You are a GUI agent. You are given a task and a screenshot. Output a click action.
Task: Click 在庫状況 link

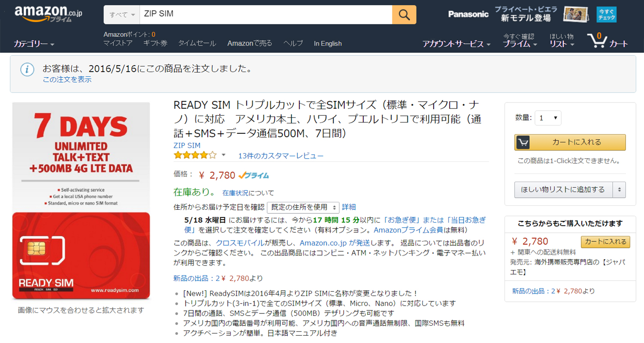235,193
